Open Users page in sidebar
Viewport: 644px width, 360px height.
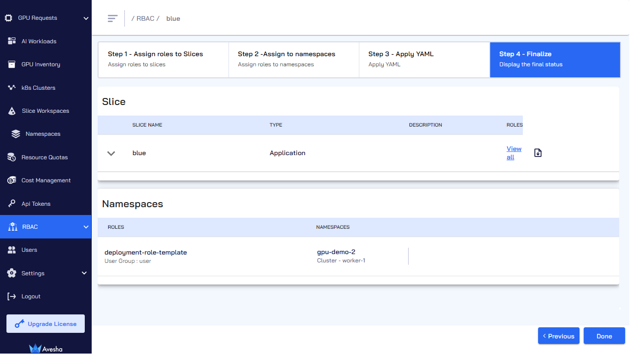click(x=46, y=250)
